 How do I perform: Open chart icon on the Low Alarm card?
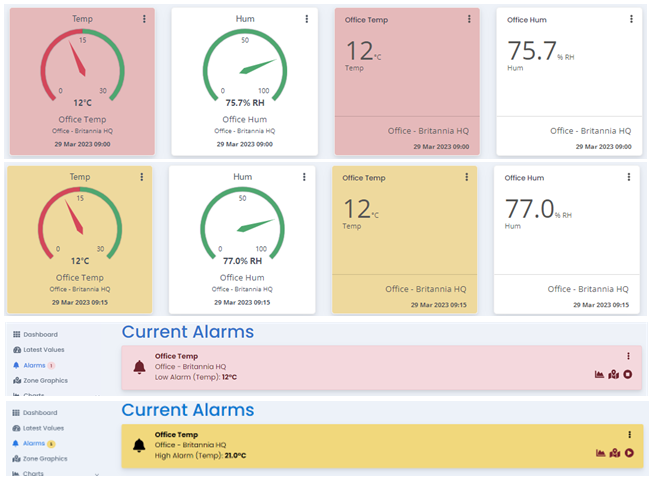[x=599, y=375]
